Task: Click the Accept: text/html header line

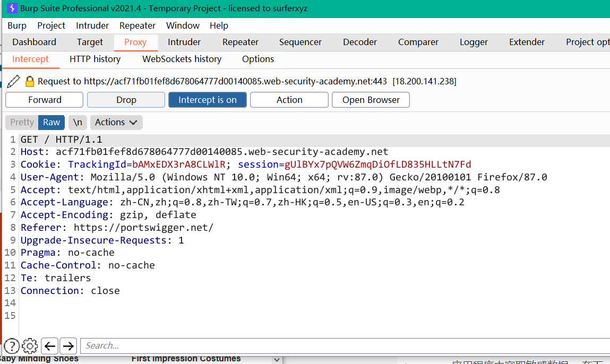Action: pos(260,190)
